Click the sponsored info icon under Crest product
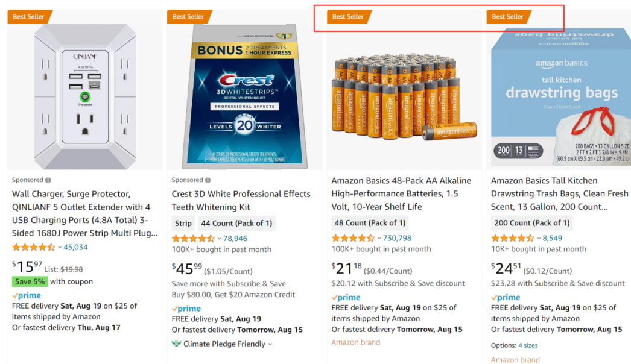631x364 pixels. pyautogui.click(x=208, y=180)
